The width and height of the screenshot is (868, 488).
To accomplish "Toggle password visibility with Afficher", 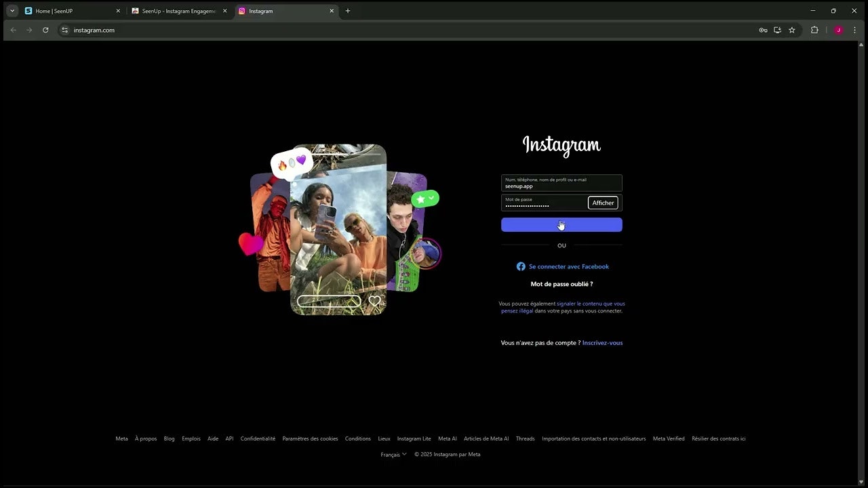I will coord(603,203).
